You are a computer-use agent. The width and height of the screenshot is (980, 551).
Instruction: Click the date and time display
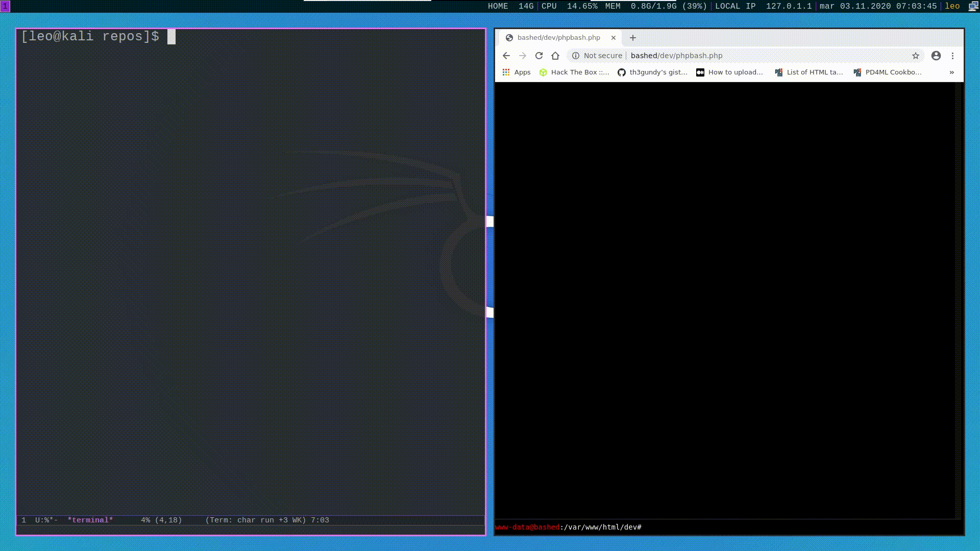878,6
